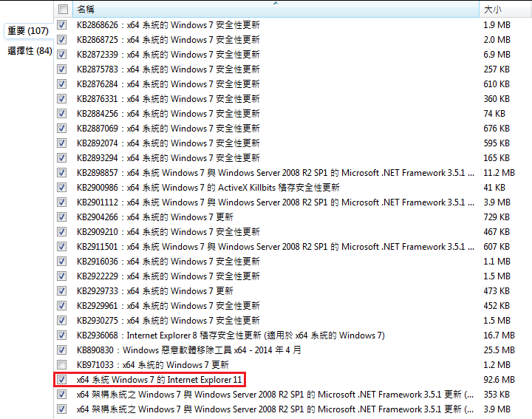This screenshot has height=419, width=532.
Task: Click the 25.5 MB size value
Action: pyautogui.click(x=499, y=350)
